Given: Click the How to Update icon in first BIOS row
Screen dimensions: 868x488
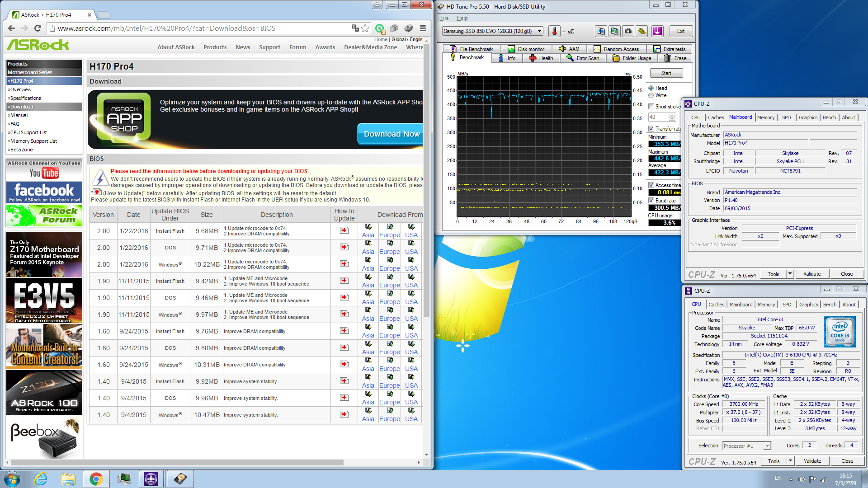Looking at the screenshot, I should (344, 230).
